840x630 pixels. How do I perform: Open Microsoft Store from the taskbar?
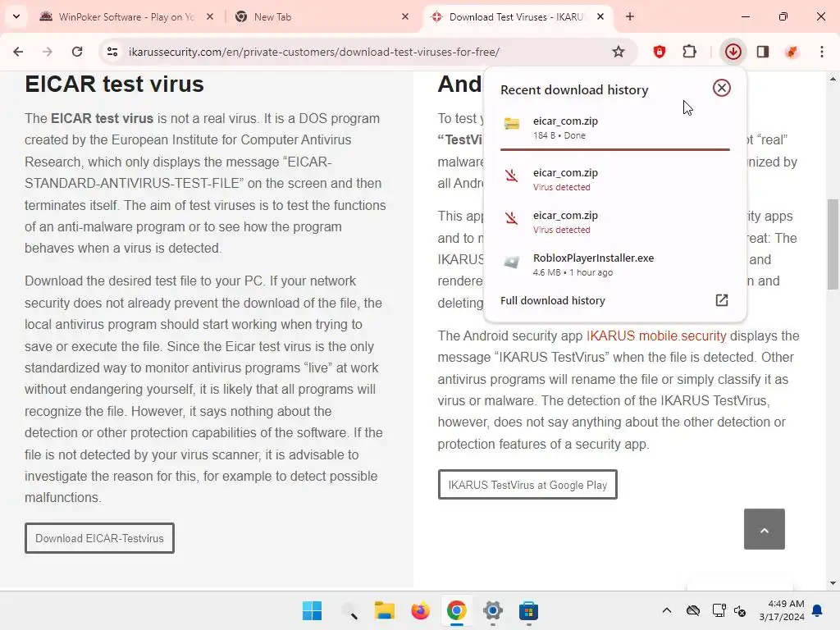(529, 610)
